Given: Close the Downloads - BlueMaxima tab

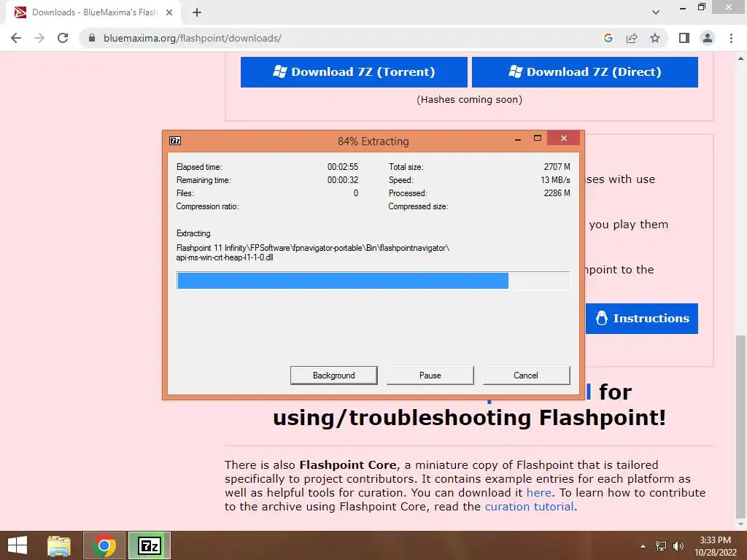Looking at the screenshot, I should [169, 12].
